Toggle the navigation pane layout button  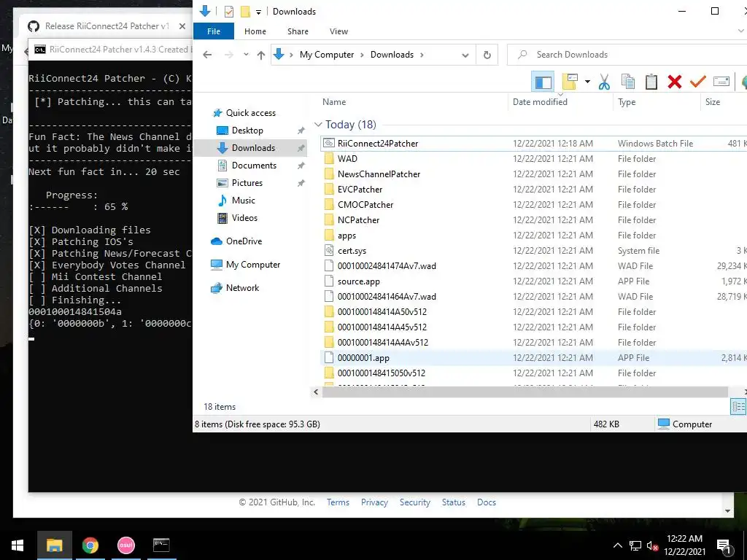pos(543,82)
